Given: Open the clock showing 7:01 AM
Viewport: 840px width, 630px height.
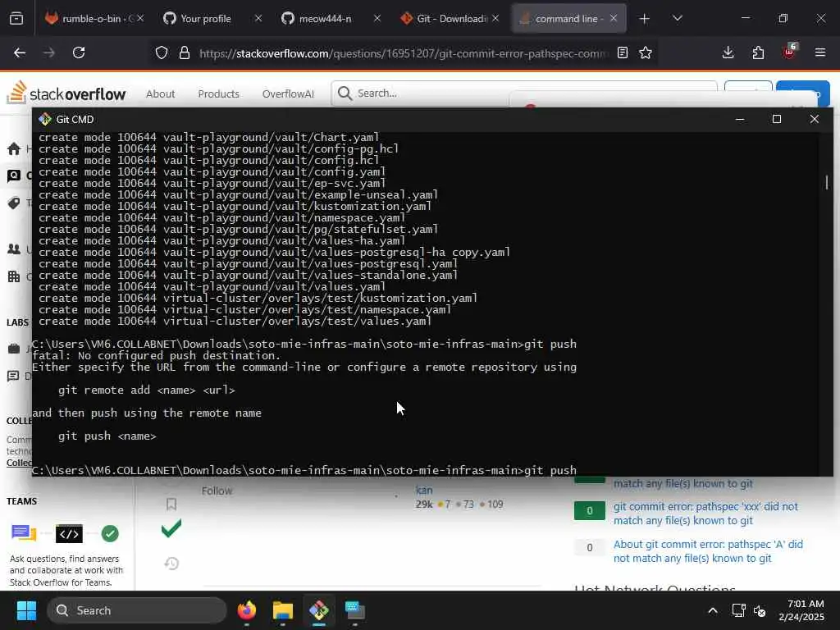Looking at the screenshot, I should [x=802, y=610].
